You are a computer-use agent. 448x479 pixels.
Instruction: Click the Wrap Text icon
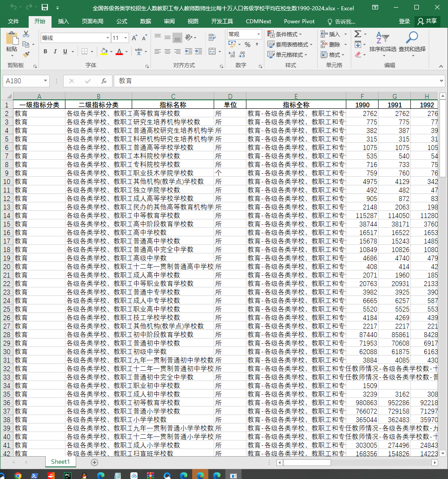point(212,38)
